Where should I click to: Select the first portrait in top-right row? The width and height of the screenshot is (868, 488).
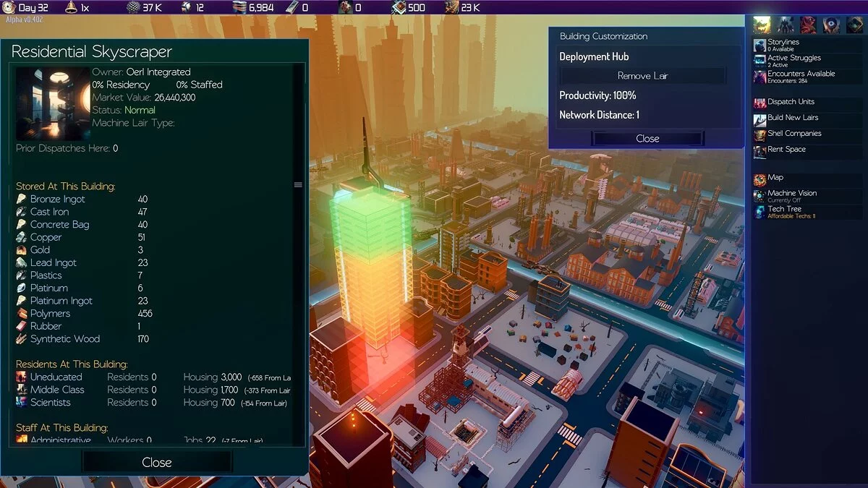point(762,25)
